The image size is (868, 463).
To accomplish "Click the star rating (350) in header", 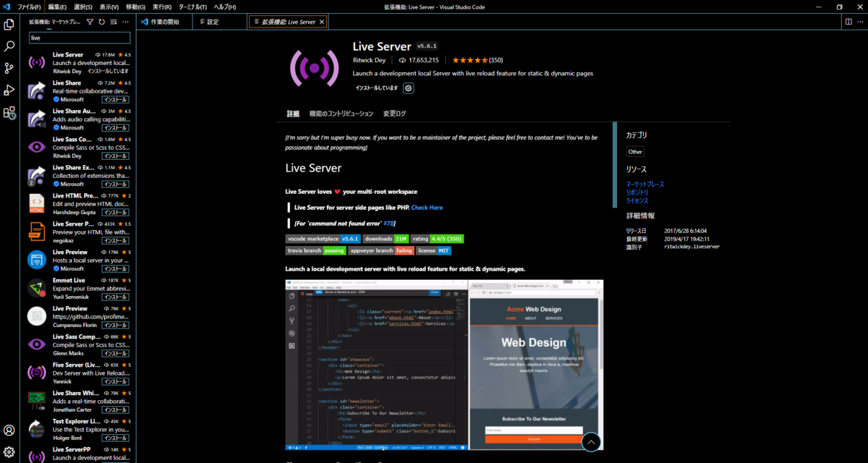I will click(x=477, y=60).
